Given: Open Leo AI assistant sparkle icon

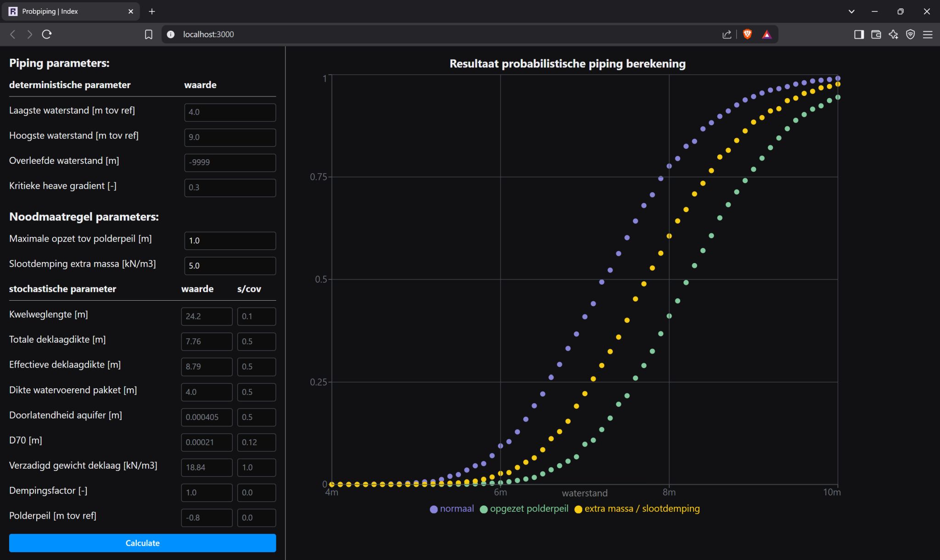Looking at the screenshot, I should coord(893,34).
